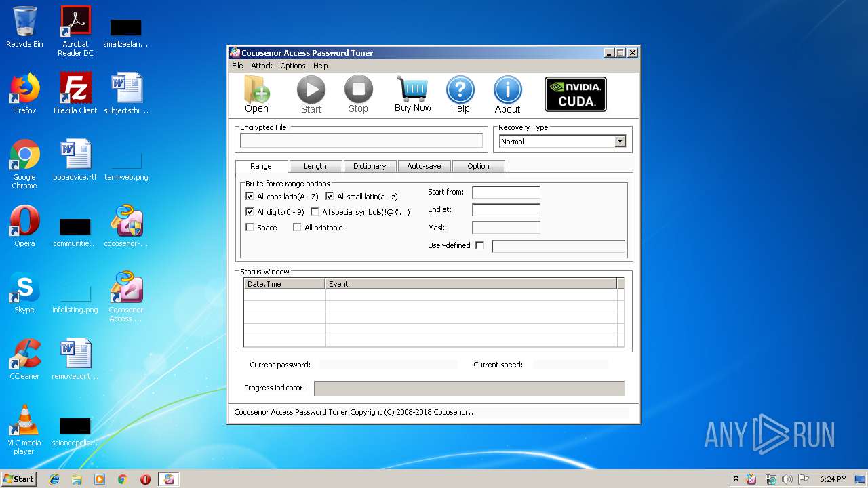
Task: Enable All special symbols checkbox
Action: 315,212
